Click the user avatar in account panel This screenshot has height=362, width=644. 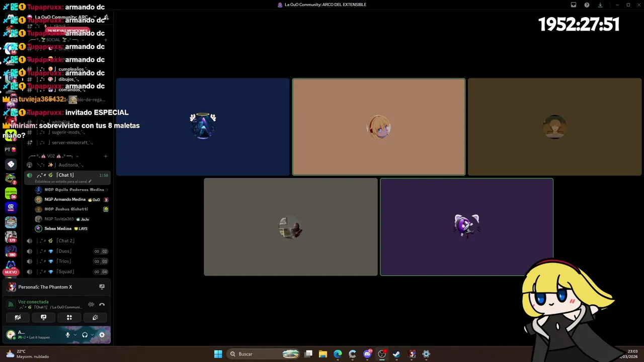coord(11,335)
